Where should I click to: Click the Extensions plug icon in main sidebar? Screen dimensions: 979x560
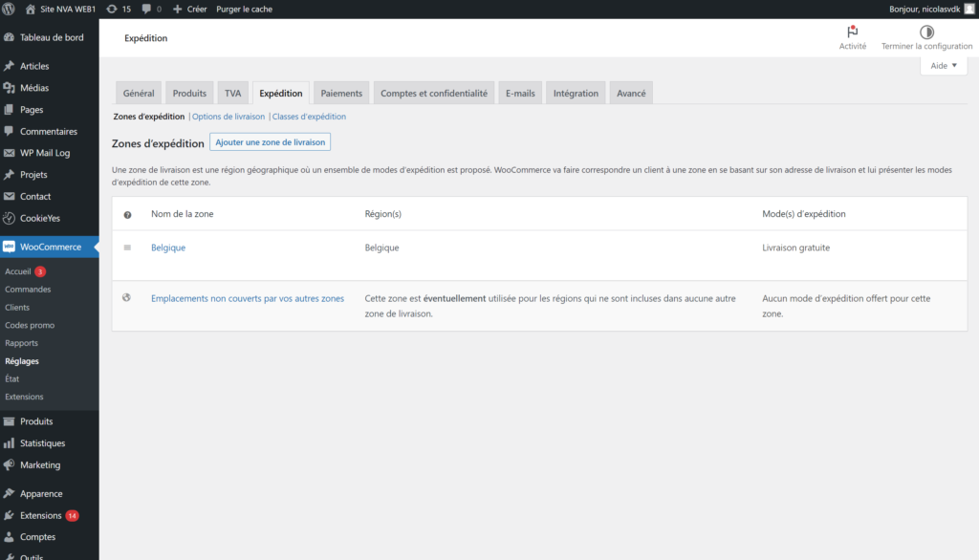click(9, 515)
